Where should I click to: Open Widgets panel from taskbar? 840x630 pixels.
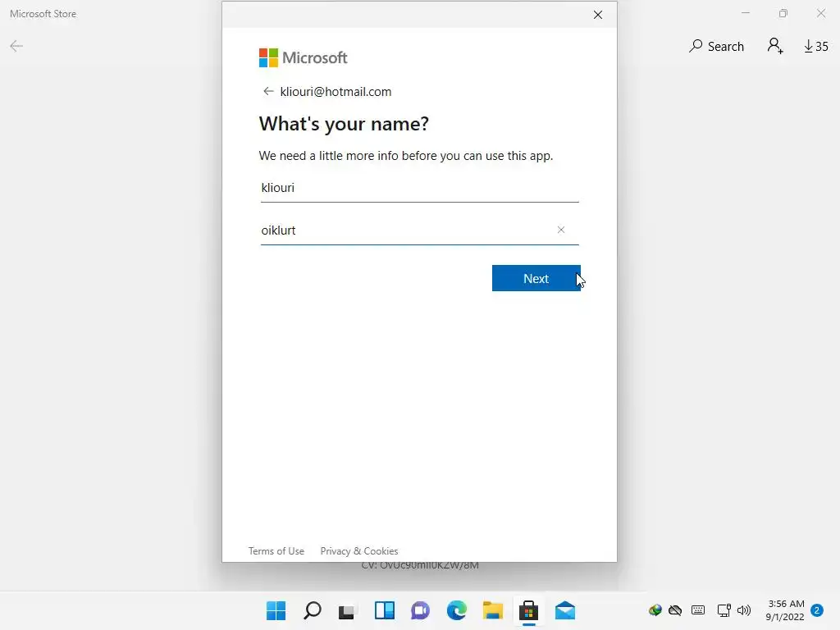pos(385,610)
